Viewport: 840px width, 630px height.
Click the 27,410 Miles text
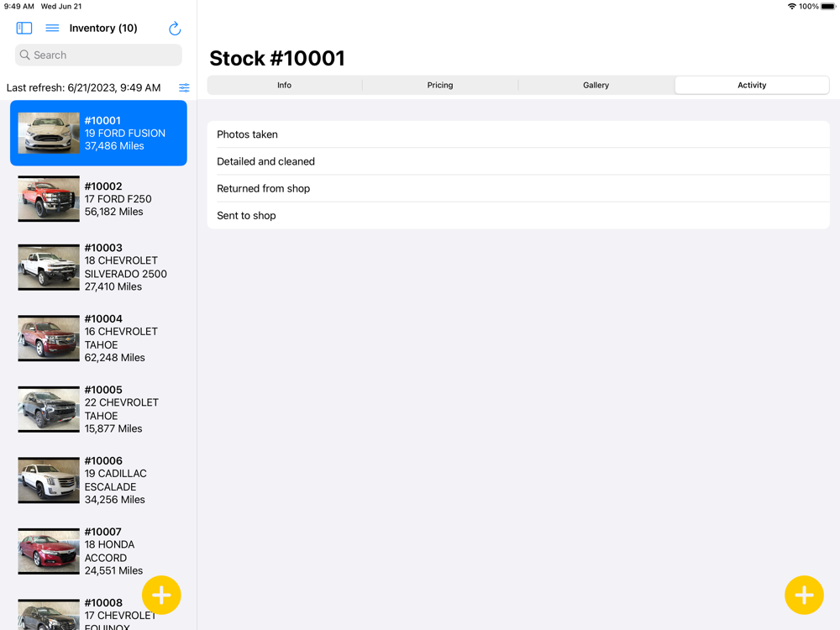point(113,286)
